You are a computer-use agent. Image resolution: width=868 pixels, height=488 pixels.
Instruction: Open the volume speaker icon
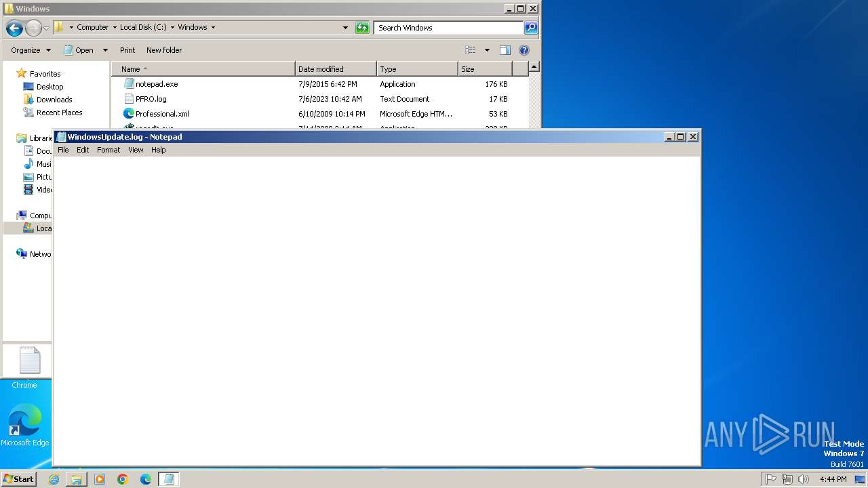click(x=804, y=479)
